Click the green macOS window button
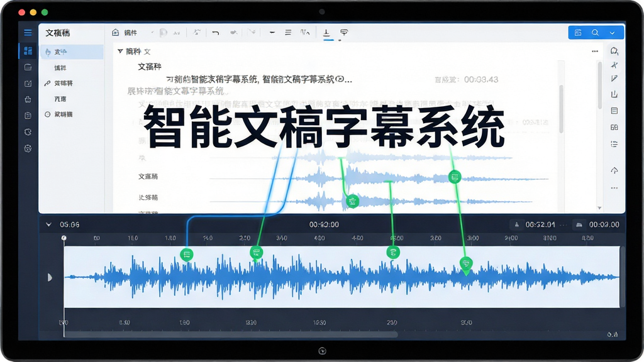This screenshot has height=362, width=644. click(x=45, y=13)
